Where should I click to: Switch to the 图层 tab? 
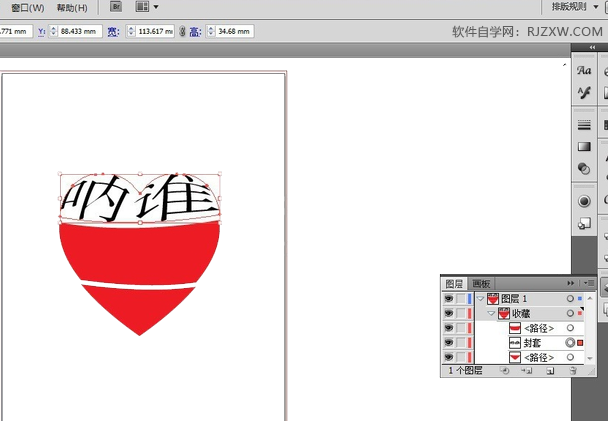(x=454, y=284)
